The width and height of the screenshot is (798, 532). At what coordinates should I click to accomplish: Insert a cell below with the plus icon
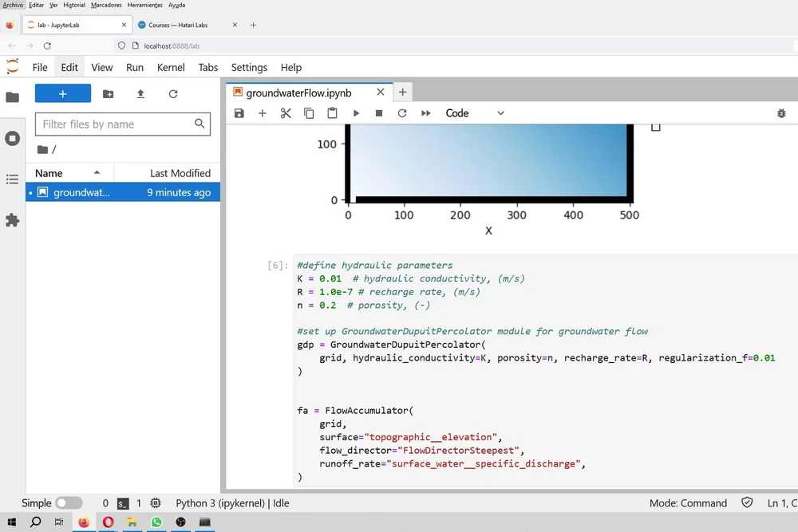(262, 113)
